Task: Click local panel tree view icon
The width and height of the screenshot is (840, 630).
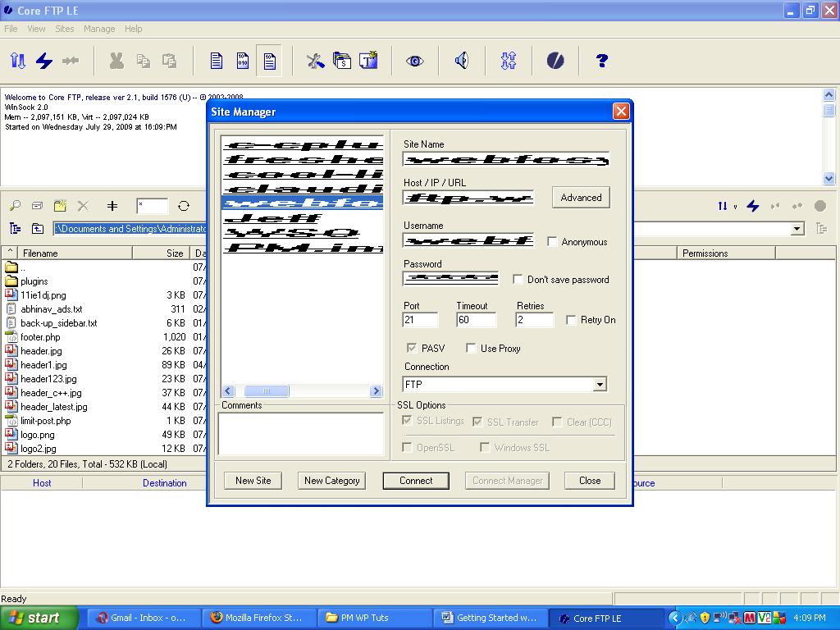Action: click(15, 229)
